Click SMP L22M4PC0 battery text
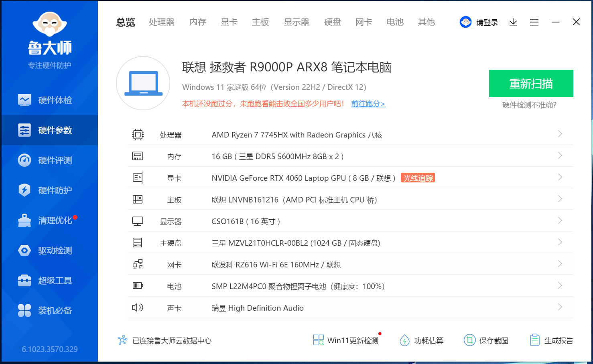Viewport: 593px width, 364px height. click(x=298, y=287)
